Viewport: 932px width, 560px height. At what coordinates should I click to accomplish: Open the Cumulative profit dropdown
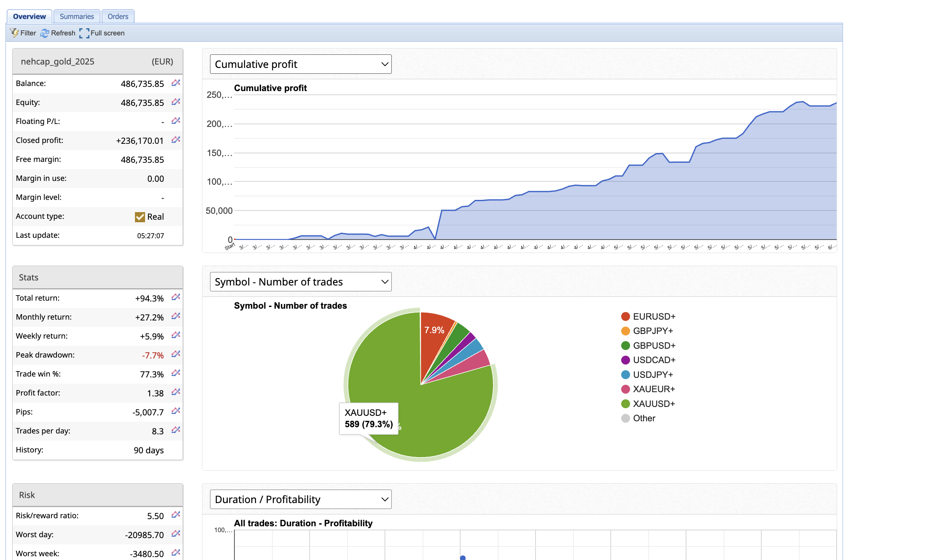[x=301, y=64]
